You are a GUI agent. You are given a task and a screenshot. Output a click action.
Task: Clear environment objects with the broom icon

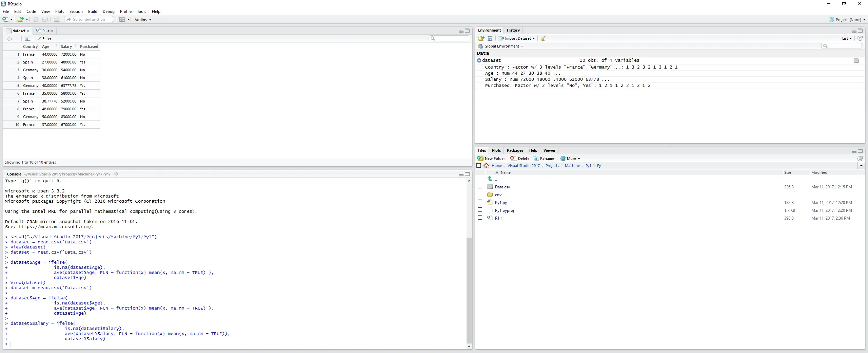pos(543,38)
